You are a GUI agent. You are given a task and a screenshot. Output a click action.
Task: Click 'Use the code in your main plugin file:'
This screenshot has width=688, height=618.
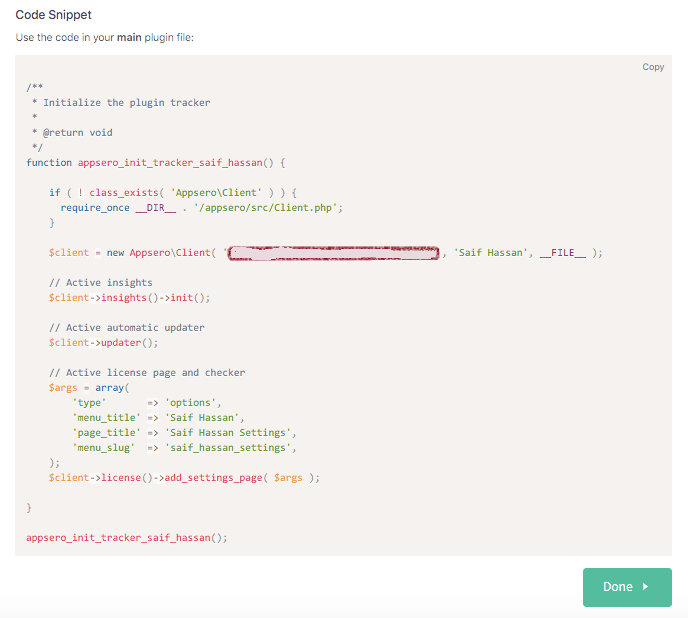coord(104,38)
